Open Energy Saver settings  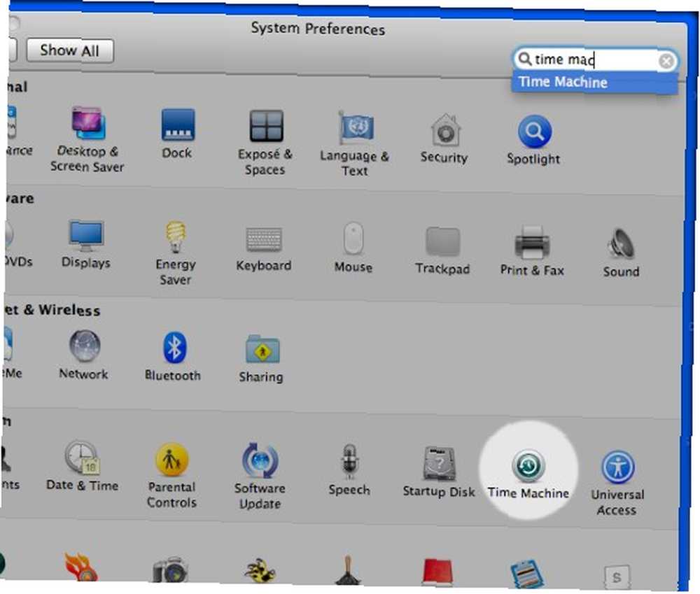[176, 253]
